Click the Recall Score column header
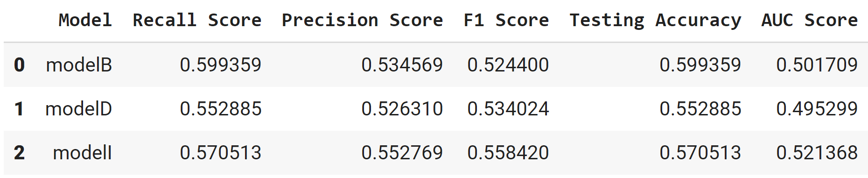The width and height of the screenshot is (868, 178). pos(197,20)
